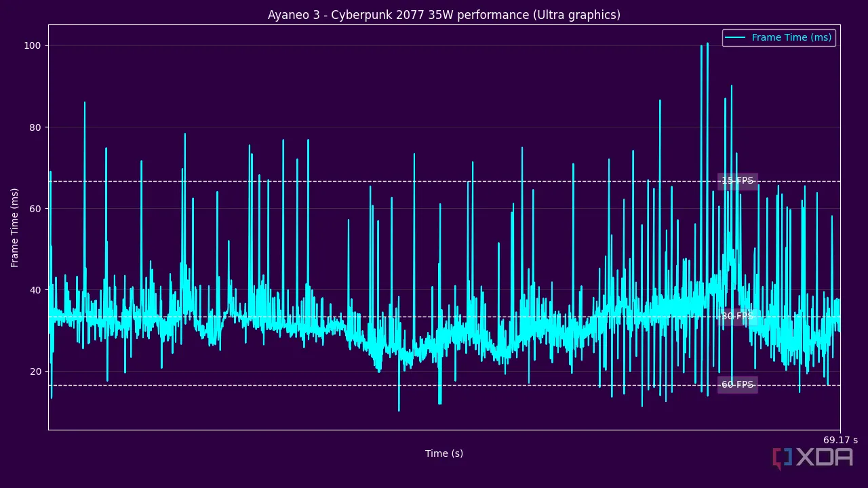Screen dimensions: 868x488
Task: Click the y-axis tick label 20
Action: 35,371
